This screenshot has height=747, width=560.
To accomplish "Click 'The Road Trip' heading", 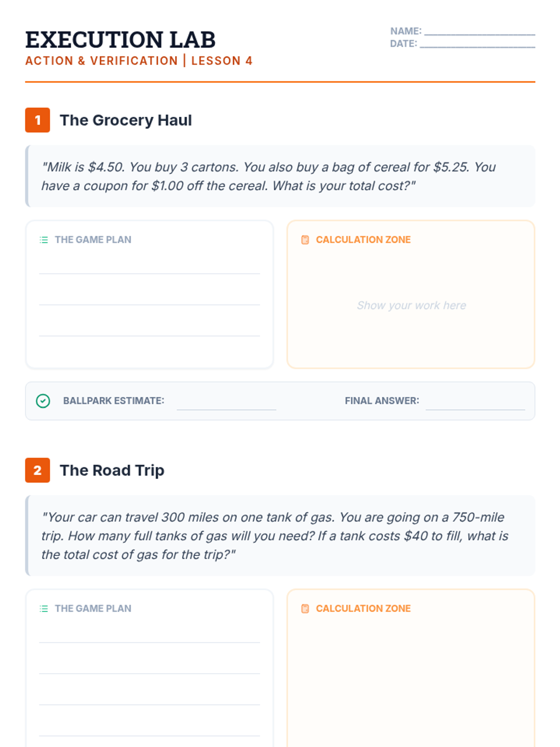I will 112,470.
